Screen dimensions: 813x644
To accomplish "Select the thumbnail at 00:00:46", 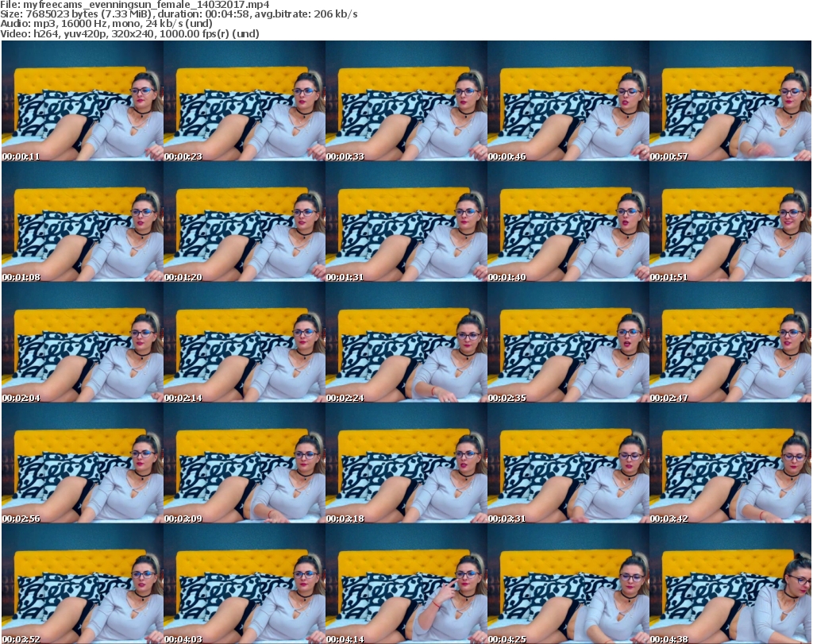I will [x=568, y=101].
